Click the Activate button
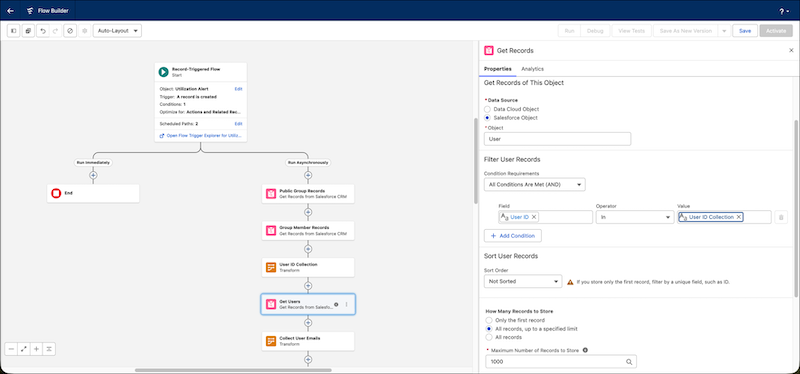 click(x=776, y=31)
